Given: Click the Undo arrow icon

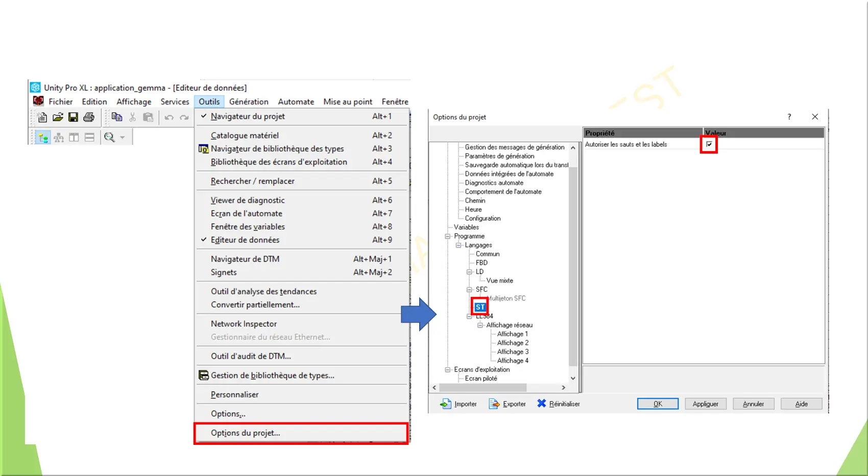Looking at the screenshot, I should coord(169,117).
